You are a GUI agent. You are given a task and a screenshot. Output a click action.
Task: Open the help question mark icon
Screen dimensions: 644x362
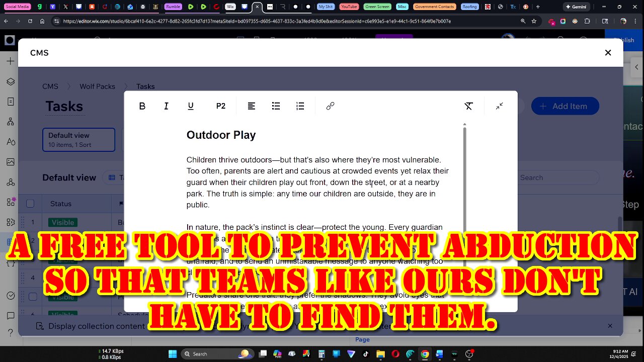tap(11, 333)
